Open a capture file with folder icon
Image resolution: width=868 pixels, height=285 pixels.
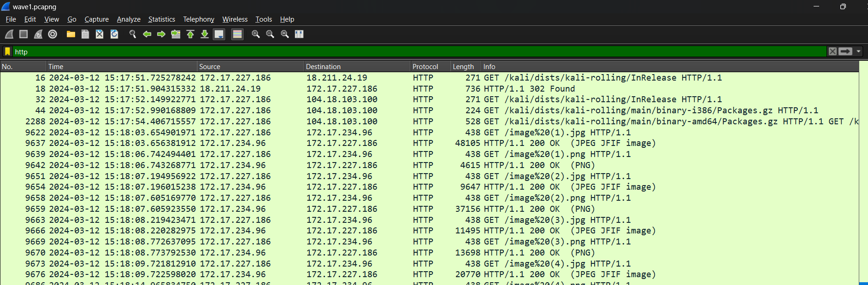coord(71,34)
